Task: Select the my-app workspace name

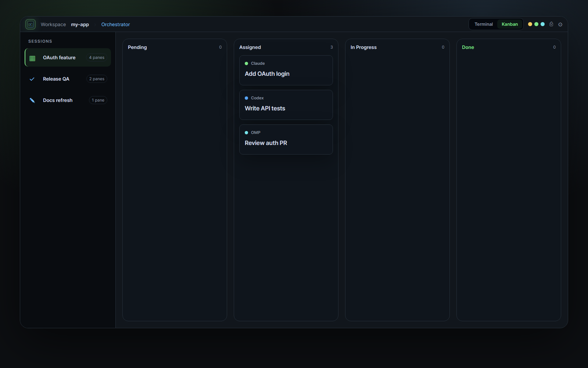Action: 80,25
